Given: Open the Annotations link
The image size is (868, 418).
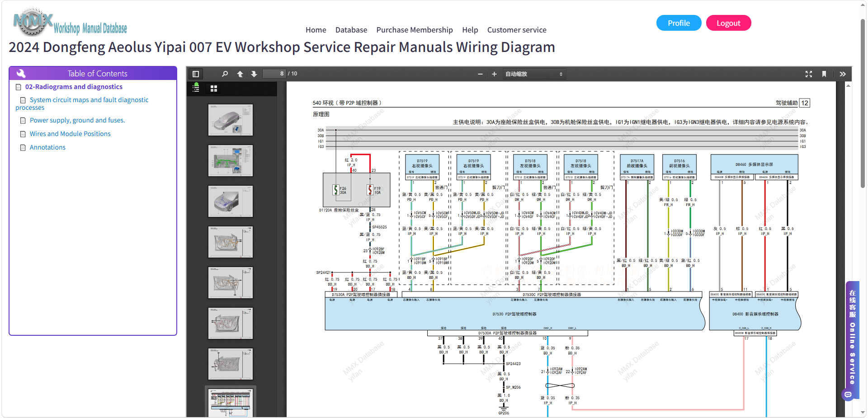Looking at the screenshot, I should click(47, 147).
